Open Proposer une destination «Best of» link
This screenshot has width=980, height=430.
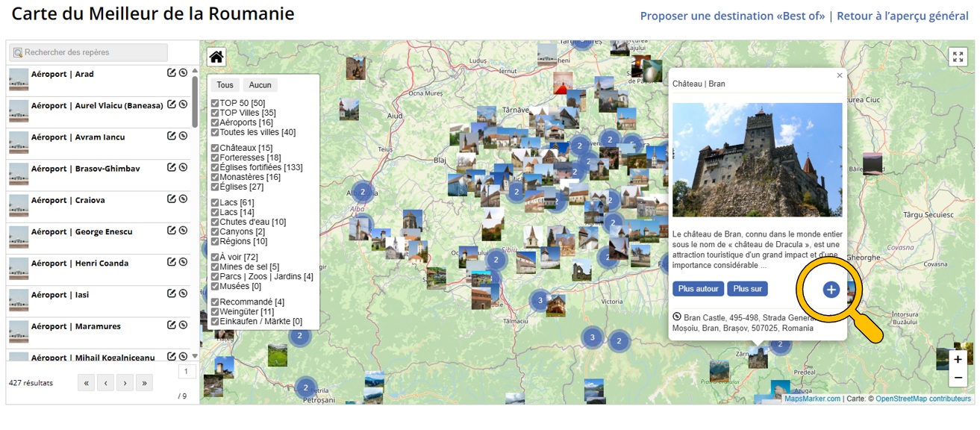[733, 16]
